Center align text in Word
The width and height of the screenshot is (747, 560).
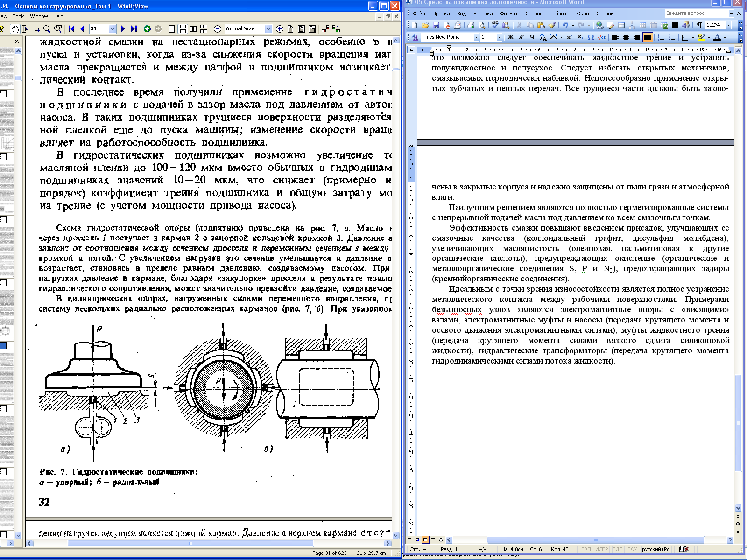tap(626, 37)
